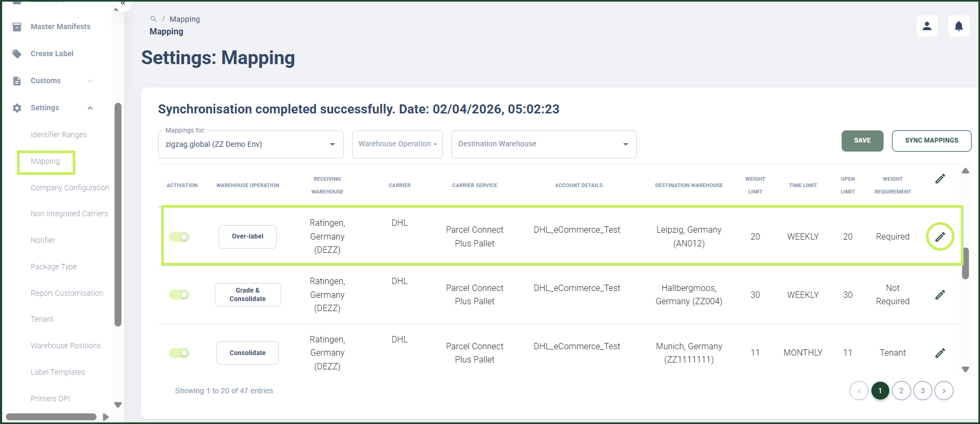Viewport: 980px width, 424px height.
Task: Go to pagination page 3
Action: click(x=923, y=391)
